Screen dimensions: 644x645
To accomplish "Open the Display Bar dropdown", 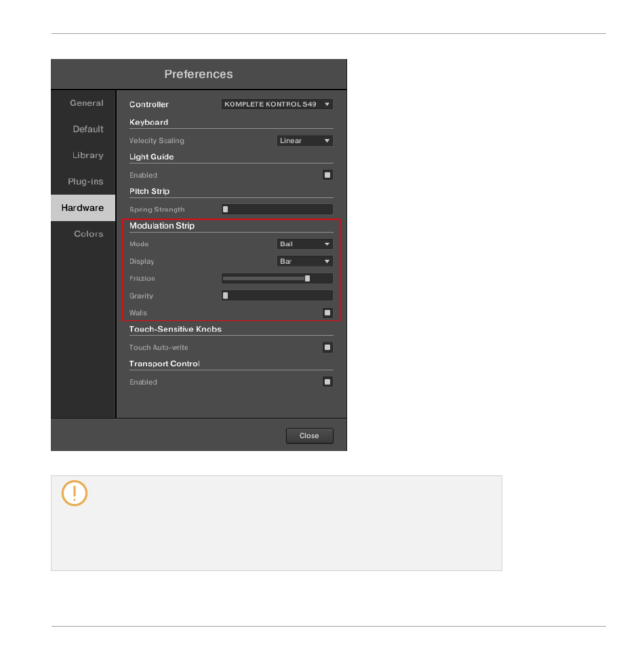I will (305, 261).
